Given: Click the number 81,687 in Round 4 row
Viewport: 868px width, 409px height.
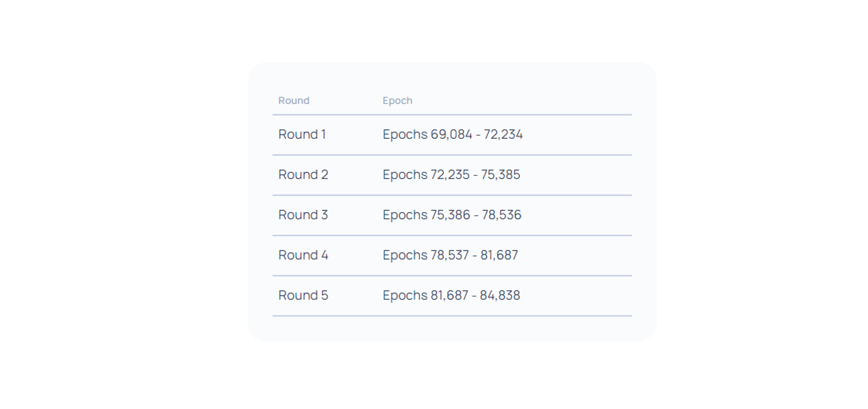Looking at the screenshot, I should pos(499,255).
